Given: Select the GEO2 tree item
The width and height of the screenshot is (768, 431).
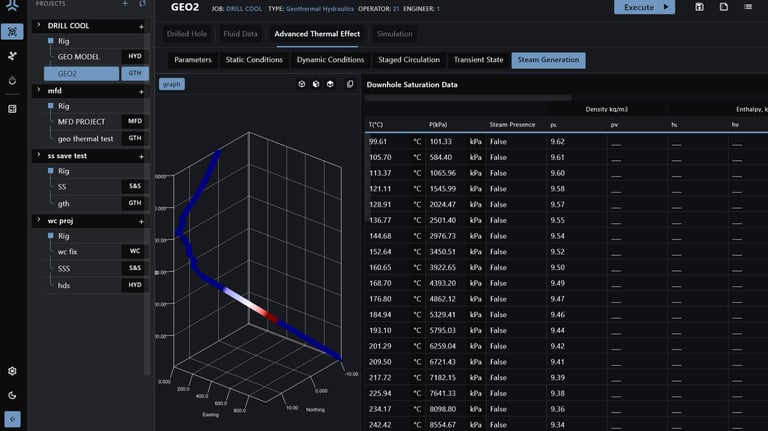Looking at the screenshot, I should pos(81,73).
